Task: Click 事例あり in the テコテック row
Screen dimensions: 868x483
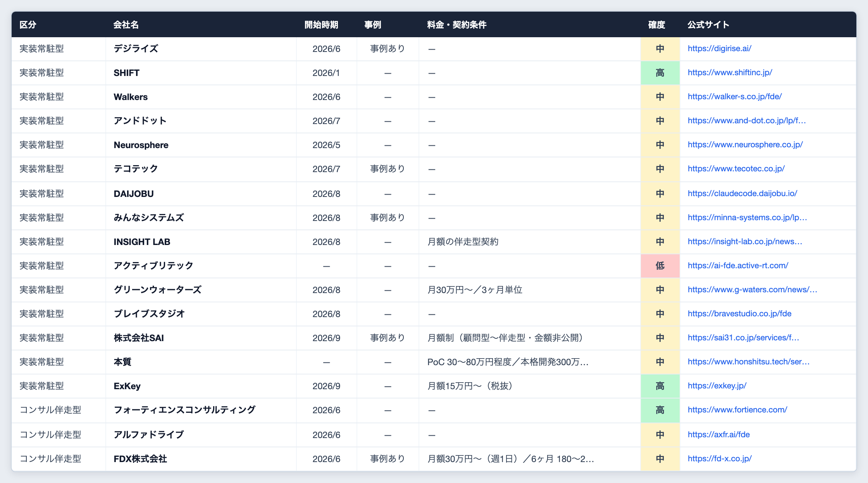Action: 387,169
